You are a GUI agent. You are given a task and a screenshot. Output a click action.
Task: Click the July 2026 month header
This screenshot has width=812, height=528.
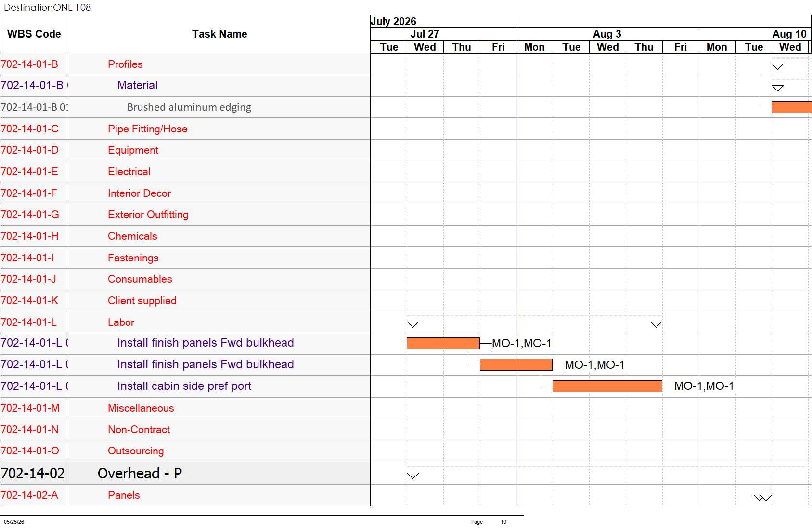coord(393,22)
